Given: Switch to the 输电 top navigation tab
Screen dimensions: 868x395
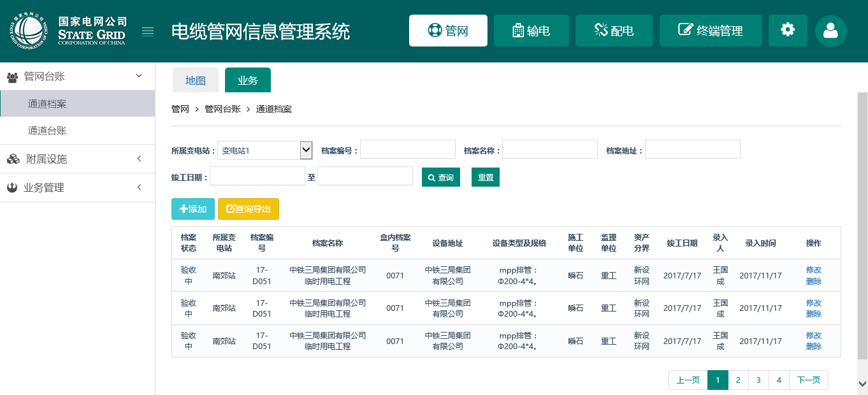Looking at the screenshot, I should [x=532, y=31].
